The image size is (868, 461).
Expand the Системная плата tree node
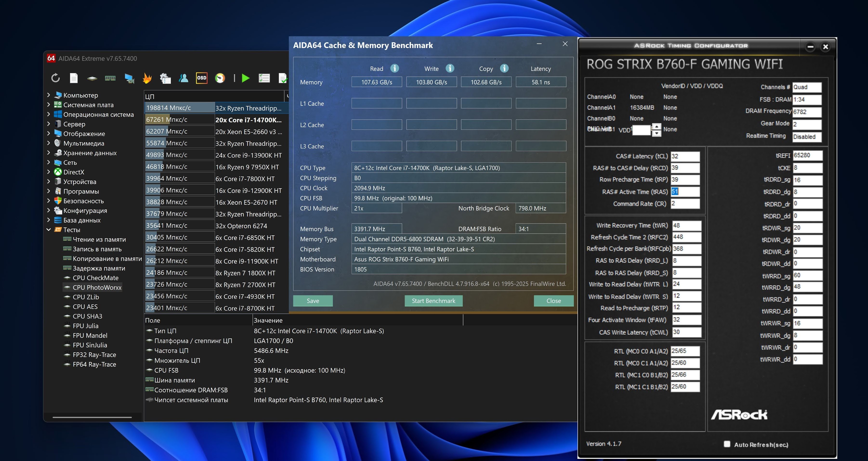[x=49, y=105]
